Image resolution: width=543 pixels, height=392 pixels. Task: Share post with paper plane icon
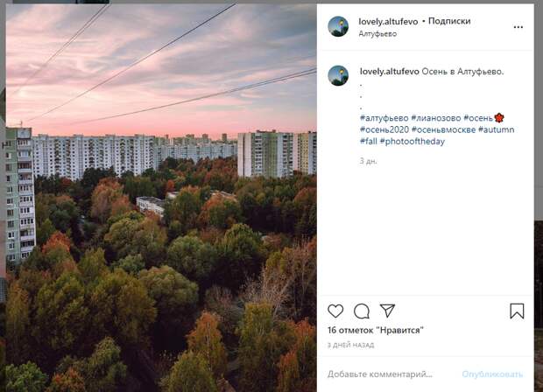click(387, 311)
